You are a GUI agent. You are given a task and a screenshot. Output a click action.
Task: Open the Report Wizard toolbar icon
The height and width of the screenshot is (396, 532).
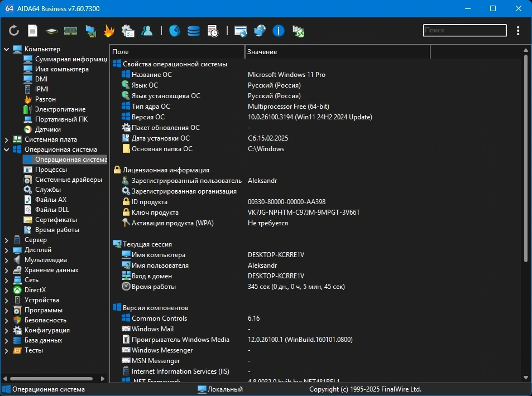click(x=128, y=31)
